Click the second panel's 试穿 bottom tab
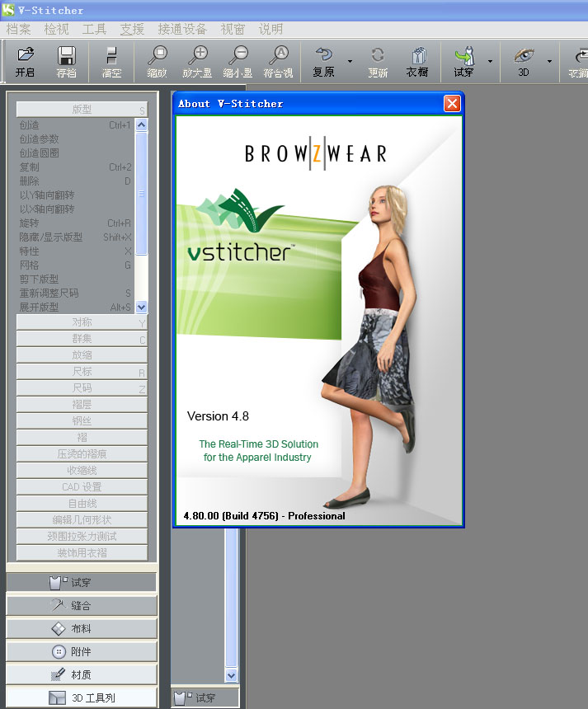588x709 pixels. tap(205, 697)
